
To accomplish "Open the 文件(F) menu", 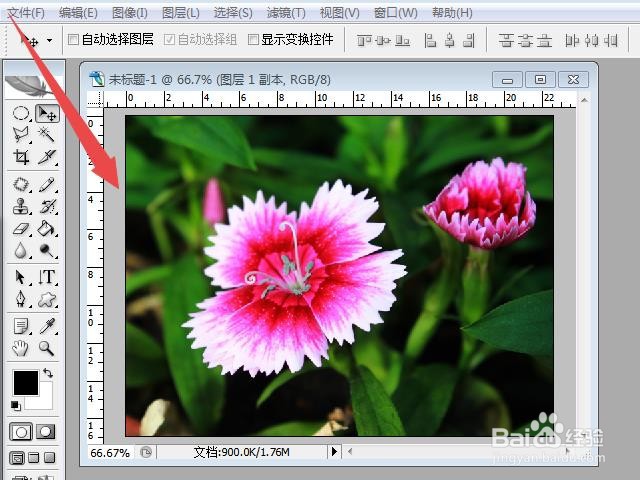I will (26, 13).
